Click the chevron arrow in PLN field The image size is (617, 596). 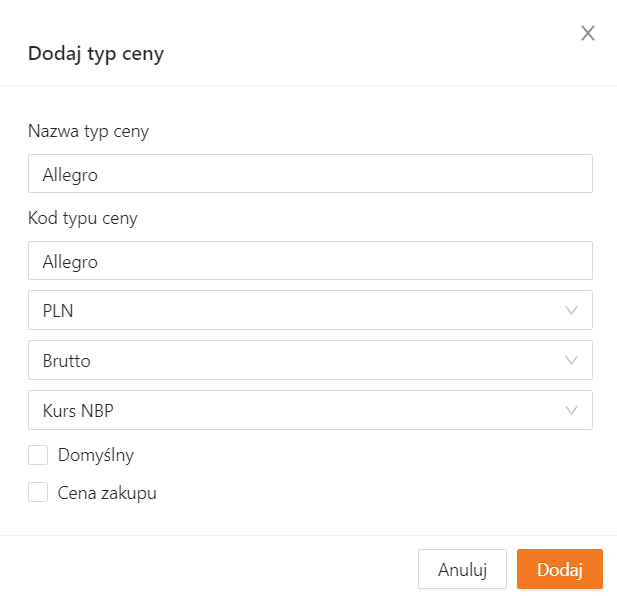[572, 310]
